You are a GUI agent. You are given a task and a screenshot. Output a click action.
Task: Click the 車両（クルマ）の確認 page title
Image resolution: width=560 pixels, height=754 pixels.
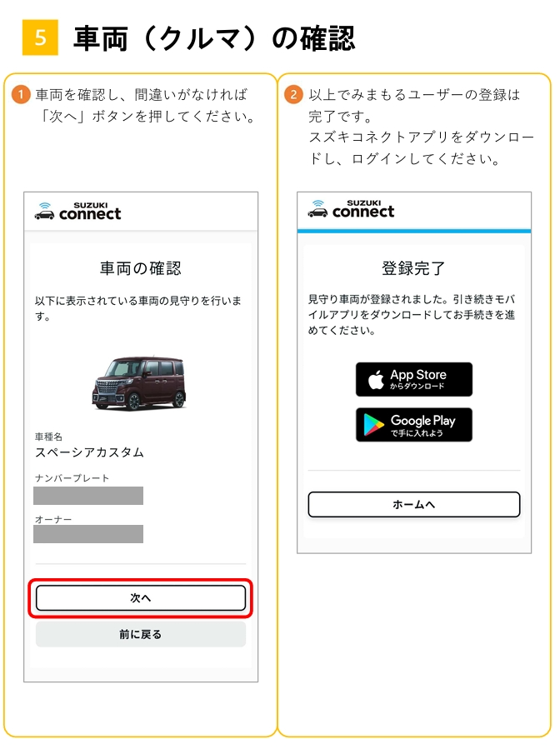214,38
